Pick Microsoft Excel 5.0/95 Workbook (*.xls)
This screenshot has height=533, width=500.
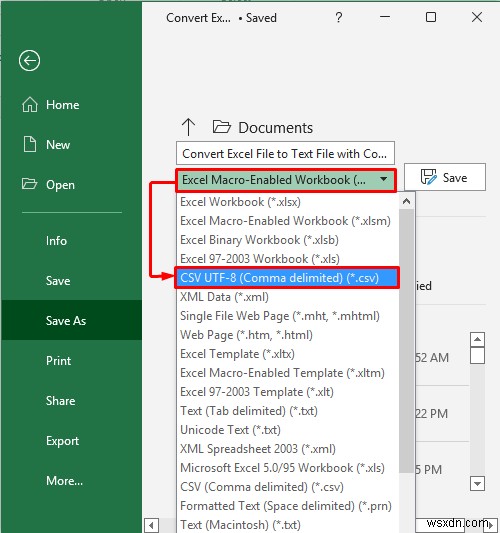(288, 468)
